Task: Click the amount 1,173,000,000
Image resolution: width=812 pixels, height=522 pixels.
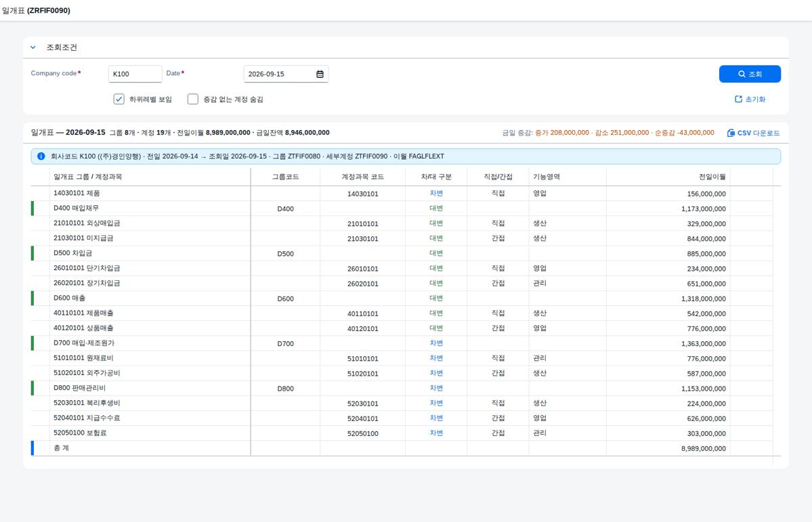Action: (703, 209)
